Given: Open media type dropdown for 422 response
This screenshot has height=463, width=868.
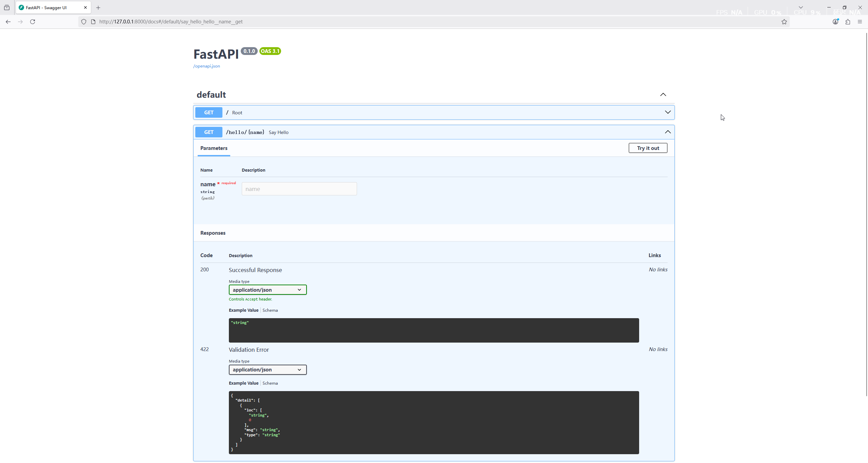Looking at the screenshot, I should [268, 369].
